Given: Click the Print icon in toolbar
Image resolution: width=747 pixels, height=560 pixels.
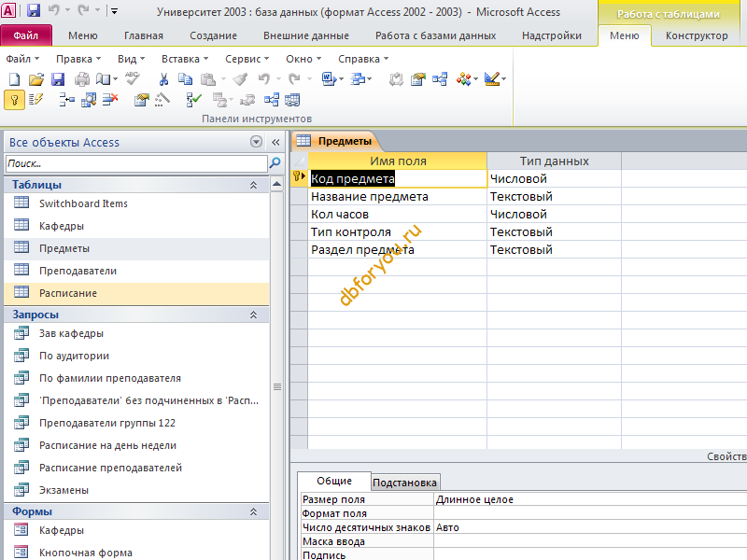Looking at the screenshot, I should point(82,79).
